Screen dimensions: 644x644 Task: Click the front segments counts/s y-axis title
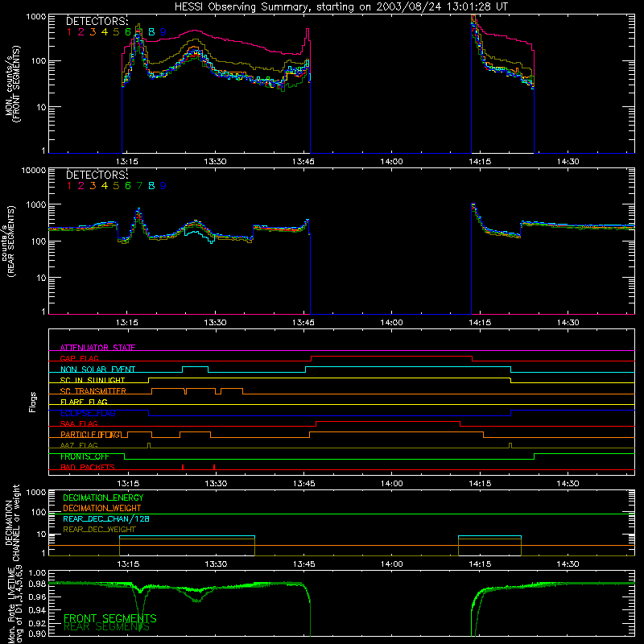(x=13, y=84)
